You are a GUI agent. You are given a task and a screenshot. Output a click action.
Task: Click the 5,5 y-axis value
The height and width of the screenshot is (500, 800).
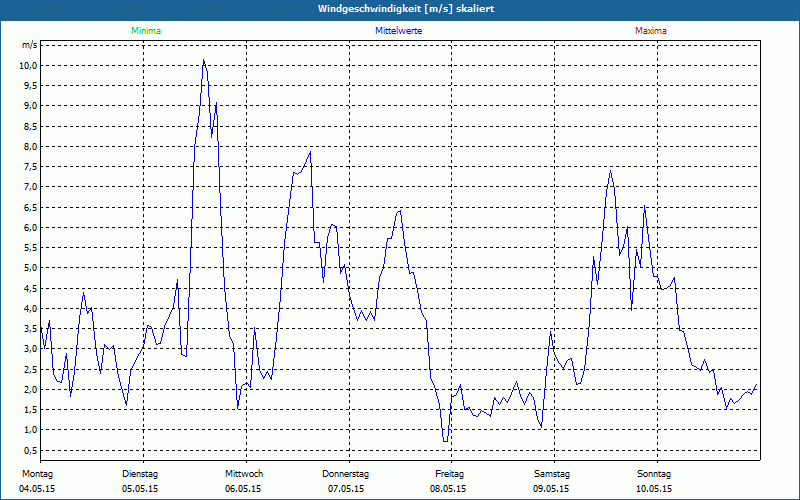31,247
